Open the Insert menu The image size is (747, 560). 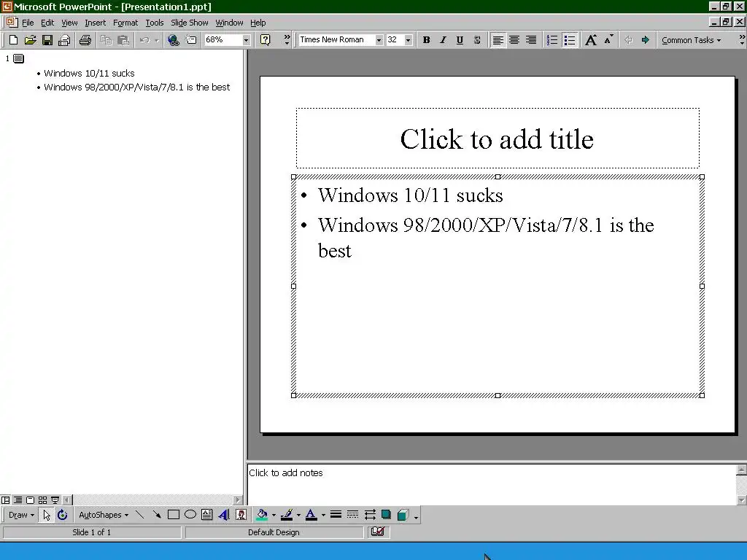(x=96, y=23)
